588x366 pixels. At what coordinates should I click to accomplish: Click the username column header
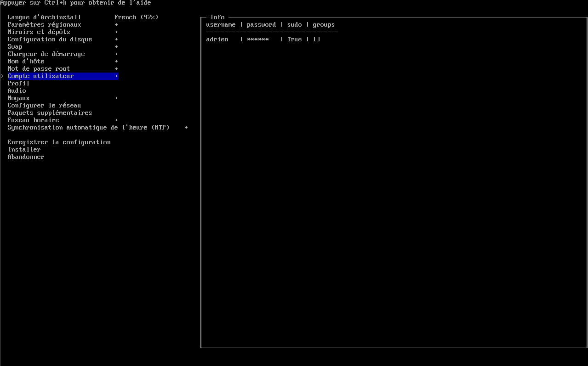tap(221, 24)
